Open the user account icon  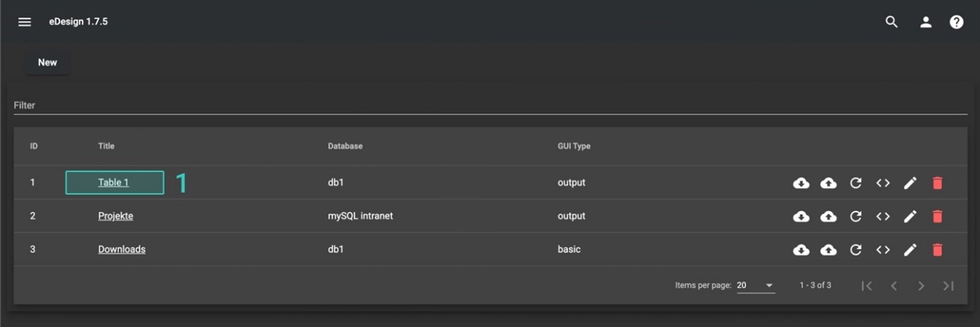click(926, 22)
